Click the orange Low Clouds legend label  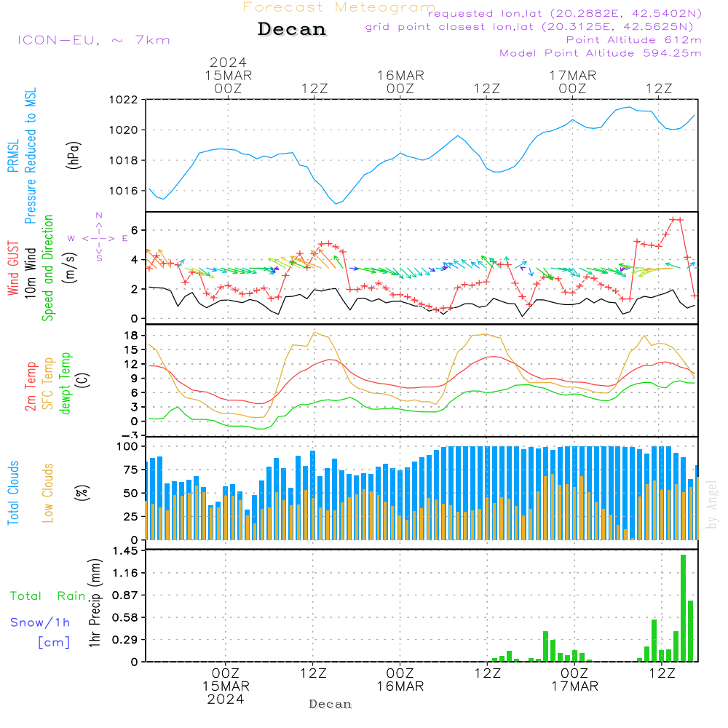(x=48, y=491)
